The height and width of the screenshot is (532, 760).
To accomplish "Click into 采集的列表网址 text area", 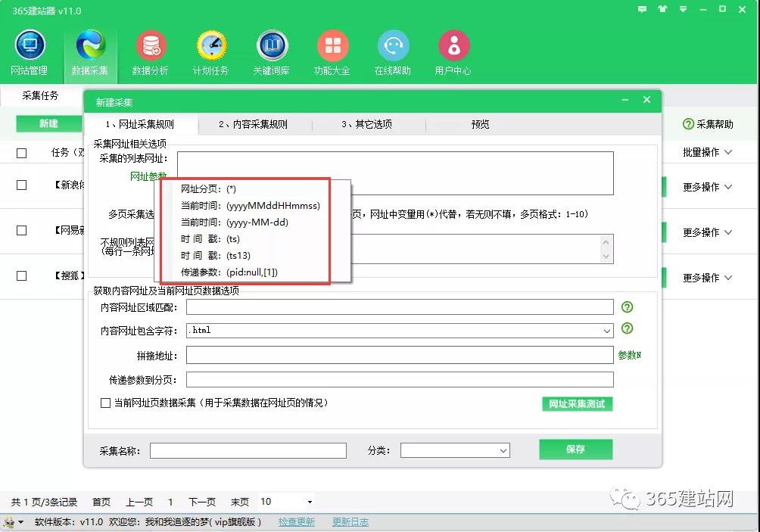I will pyautogui.click(x=395, y=173).
